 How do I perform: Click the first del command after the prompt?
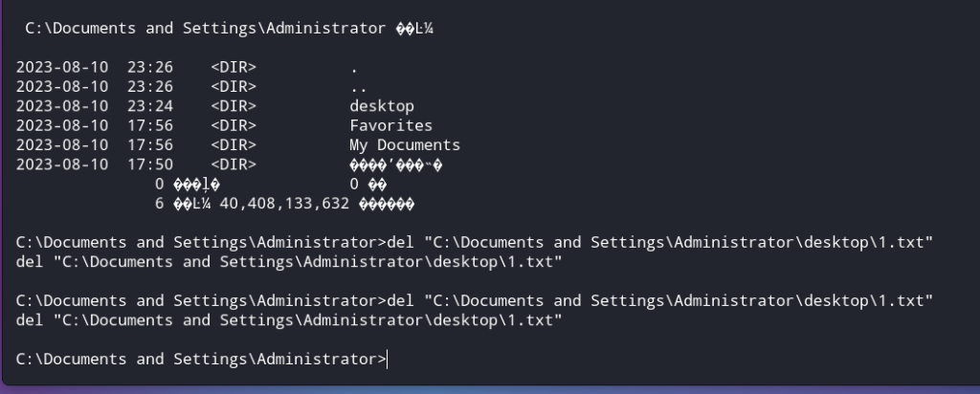tap(660, 242)
